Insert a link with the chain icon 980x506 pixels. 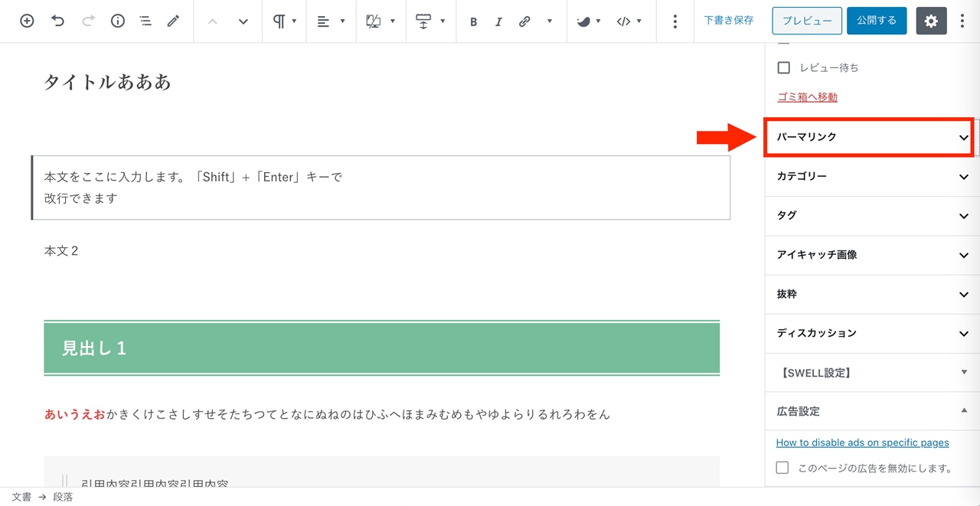tap(524, 21)
